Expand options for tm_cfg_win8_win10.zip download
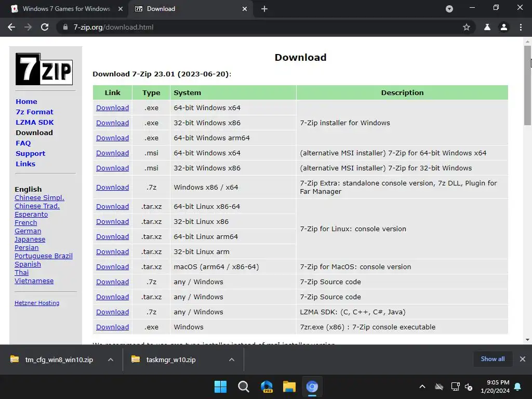This screenshot has width=532, height=399. click(x=111, y=360)
